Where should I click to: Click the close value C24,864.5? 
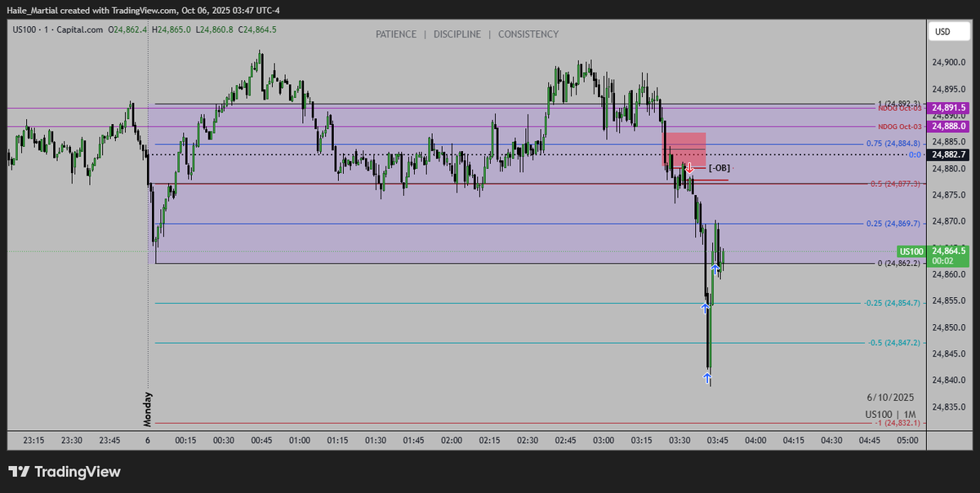point(257,29)
